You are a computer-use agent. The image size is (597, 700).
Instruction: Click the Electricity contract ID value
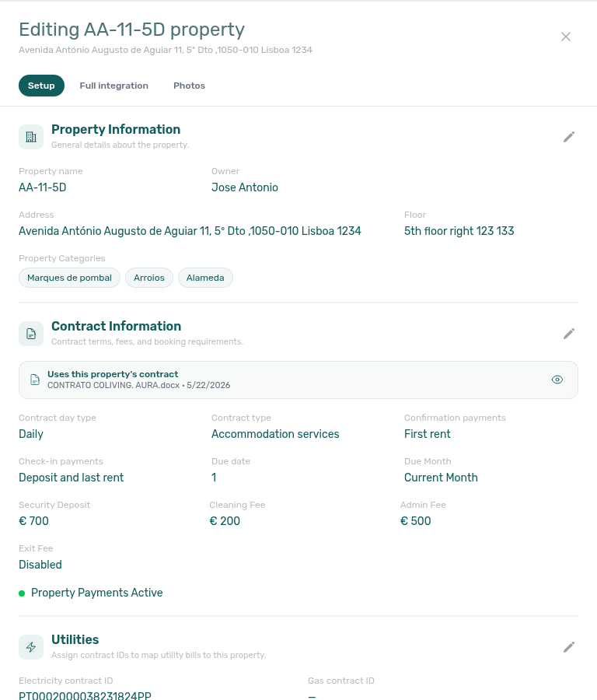(x=85, y=696)
